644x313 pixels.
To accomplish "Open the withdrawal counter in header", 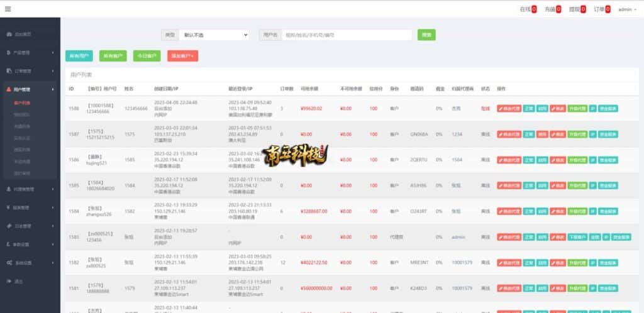I will pyautogui.click(x=577, y=9).
